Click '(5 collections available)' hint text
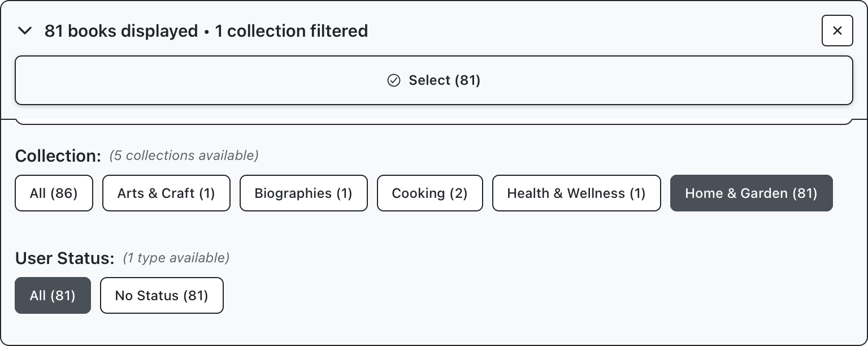 coord(184,155)
